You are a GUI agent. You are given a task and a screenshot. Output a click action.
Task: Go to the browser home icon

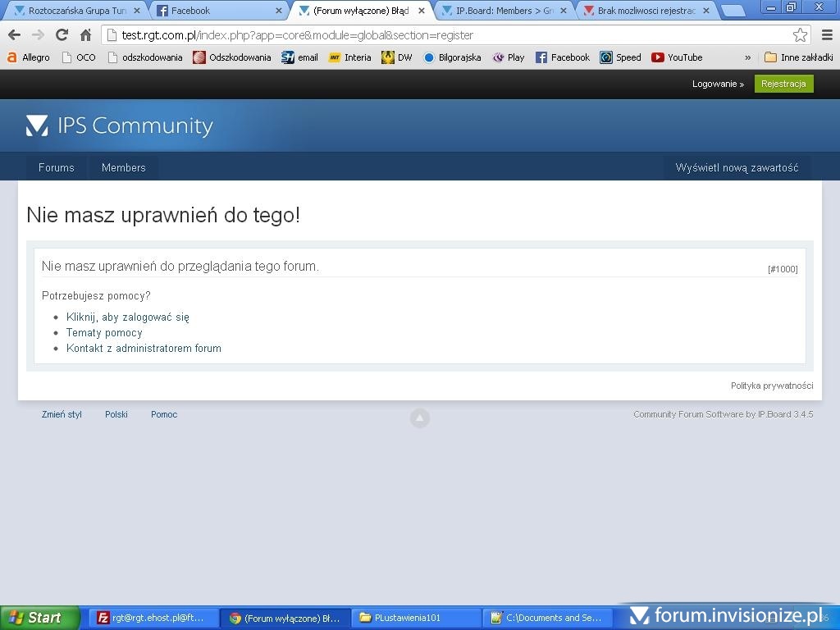point(85,35)
